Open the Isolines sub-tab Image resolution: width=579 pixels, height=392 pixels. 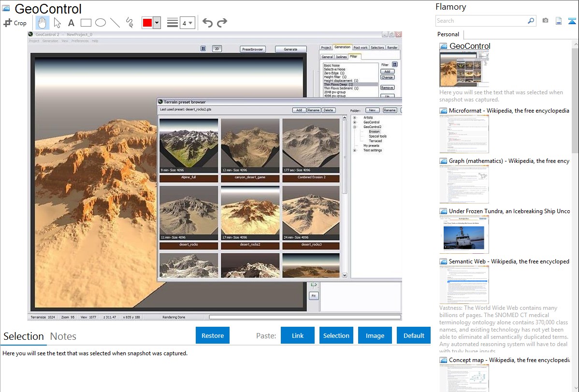[341, 57]
